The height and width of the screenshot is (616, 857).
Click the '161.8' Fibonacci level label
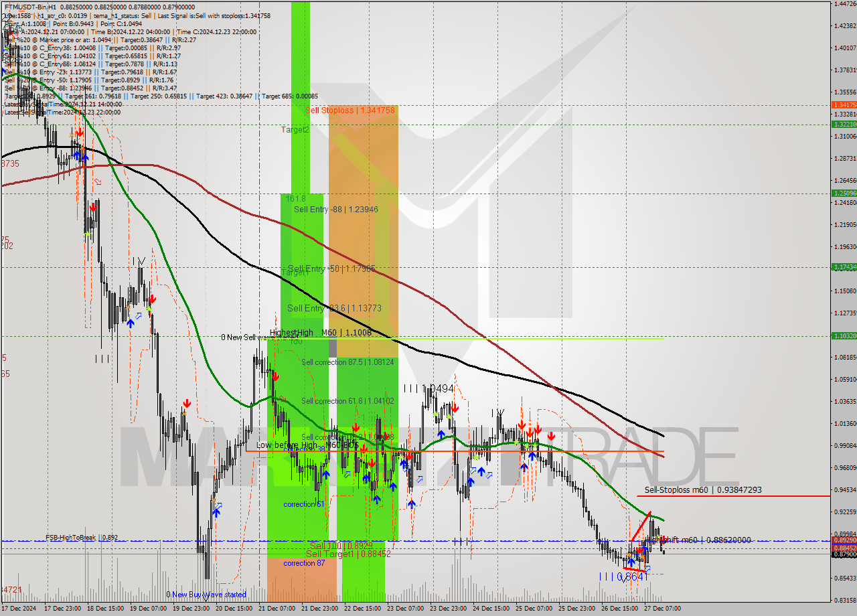[x=295, y=199]
